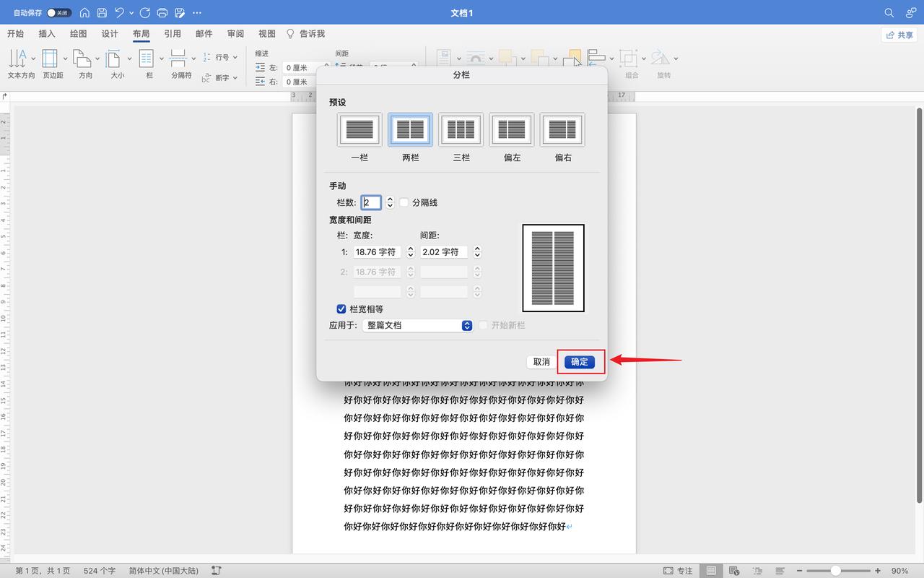
Task: Adjust the zoom slider handle
Action: click(x=835, y=571)
